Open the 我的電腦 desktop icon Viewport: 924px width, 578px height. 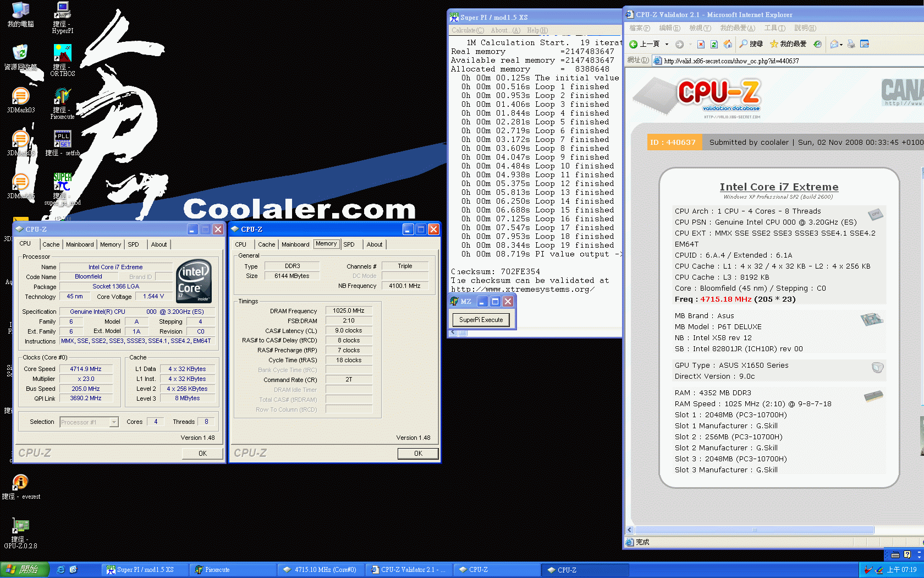(20, 15)
